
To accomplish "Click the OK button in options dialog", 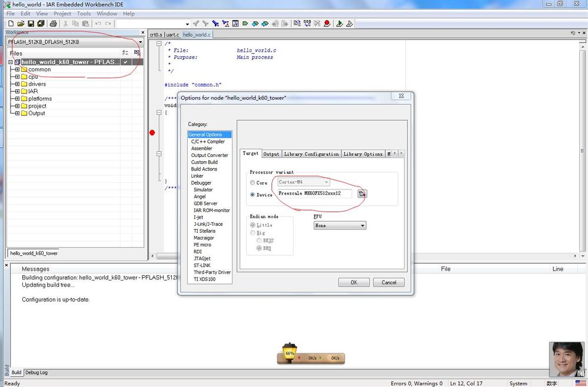I will (x=354, y=282).
